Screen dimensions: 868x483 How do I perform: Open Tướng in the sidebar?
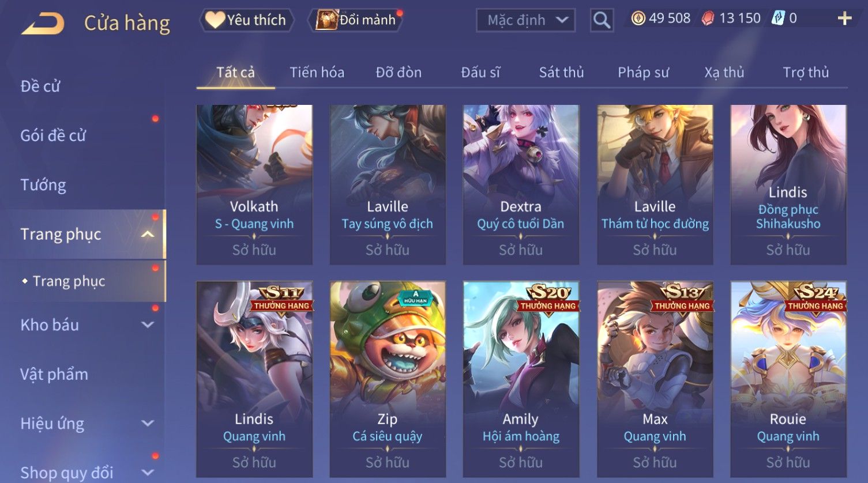pos(43,185)
